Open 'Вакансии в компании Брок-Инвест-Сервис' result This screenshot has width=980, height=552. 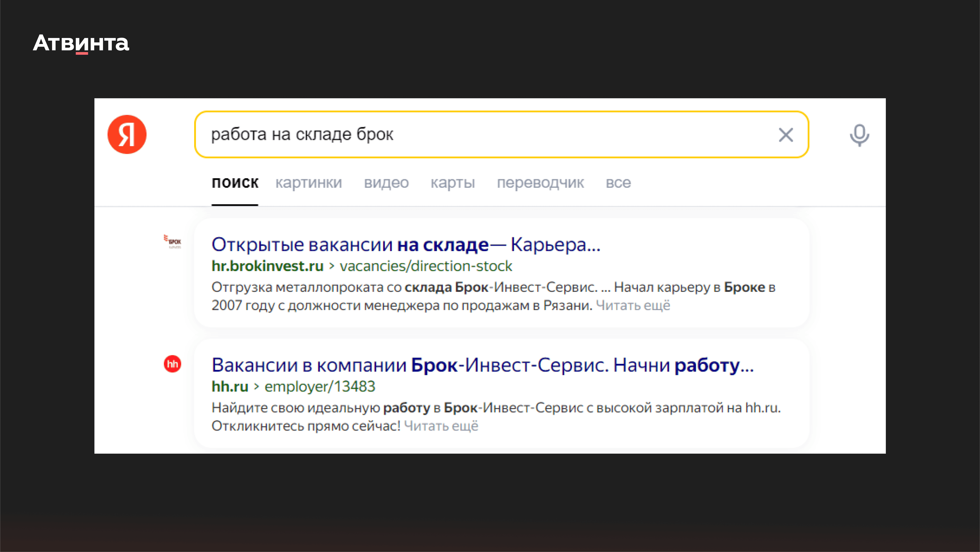[x=482, y=365]
